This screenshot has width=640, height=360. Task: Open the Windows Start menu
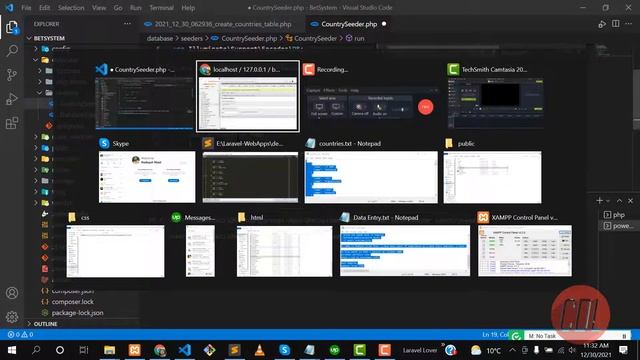pos(12,350)
